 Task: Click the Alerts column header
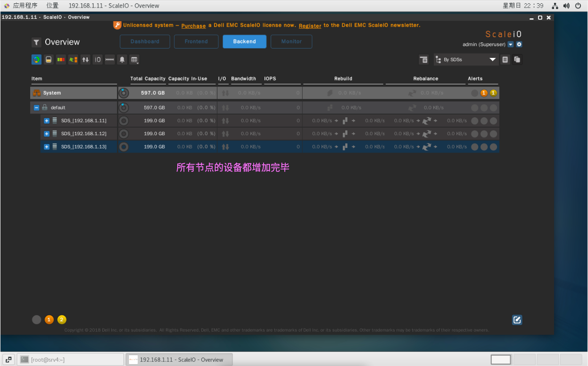pos(475,79)
